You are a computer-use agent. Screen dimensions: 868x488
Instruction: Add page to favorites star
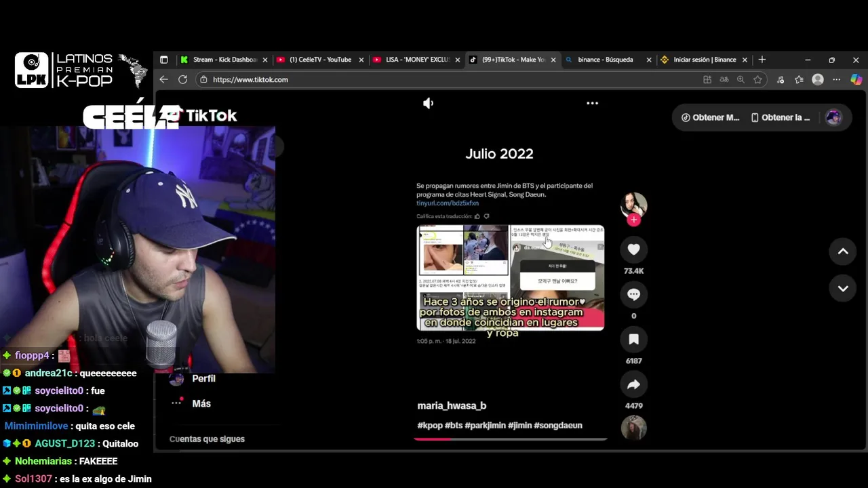click(757, 79)
